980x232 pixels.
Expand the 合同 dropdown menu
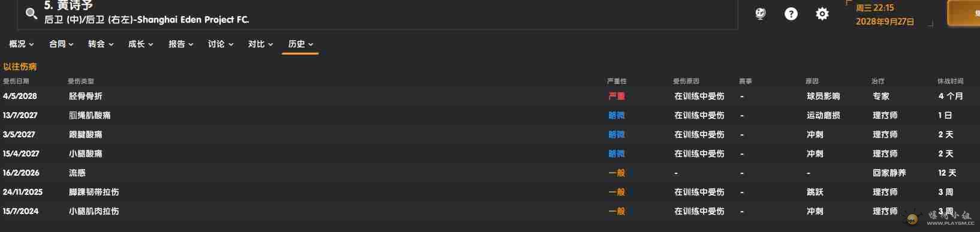coord(61,44)
